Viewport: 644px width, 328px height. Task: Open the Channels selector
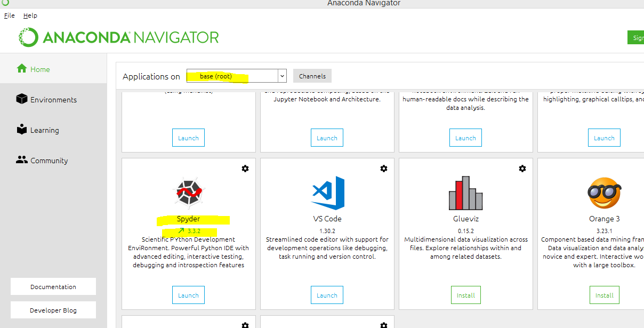click(312, 76)
